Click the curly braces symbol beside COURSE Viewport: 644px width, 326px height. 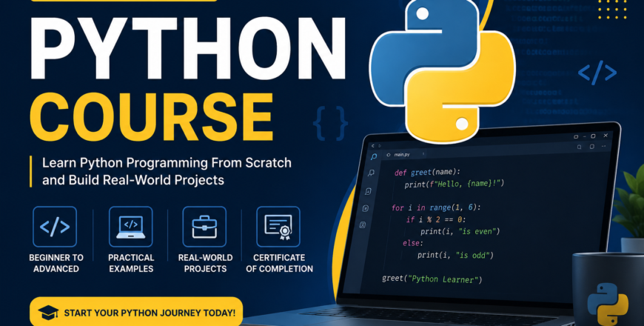point(330,122)
